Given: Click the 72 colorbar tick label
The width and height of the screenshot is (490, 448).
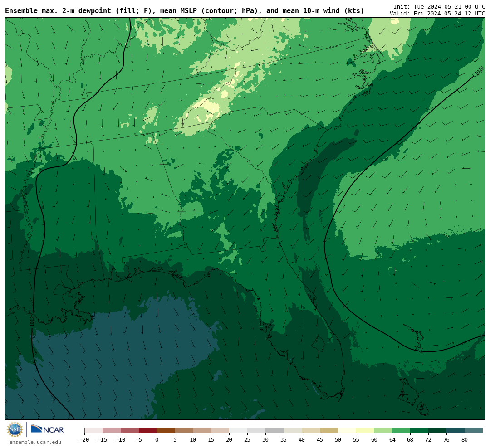Looking at the screenshot, I should 429,440.
